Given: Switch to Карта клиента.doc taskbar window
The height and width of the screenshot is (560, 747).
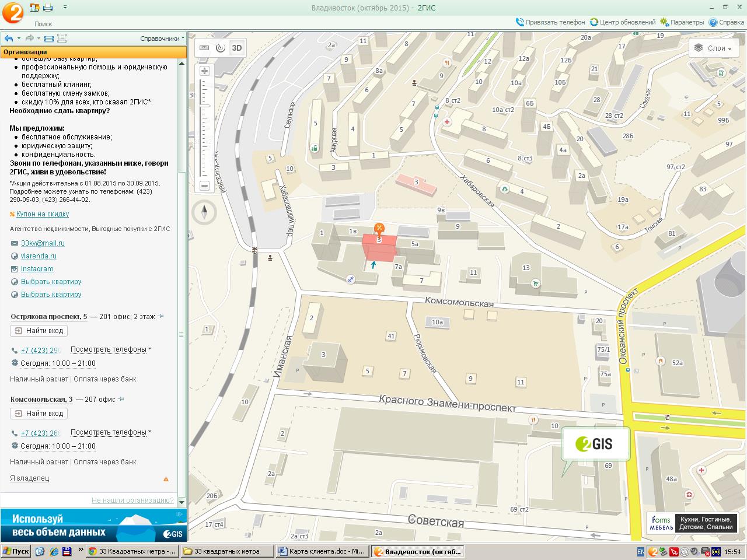Looking at the screenshot, I should (322, 551).
